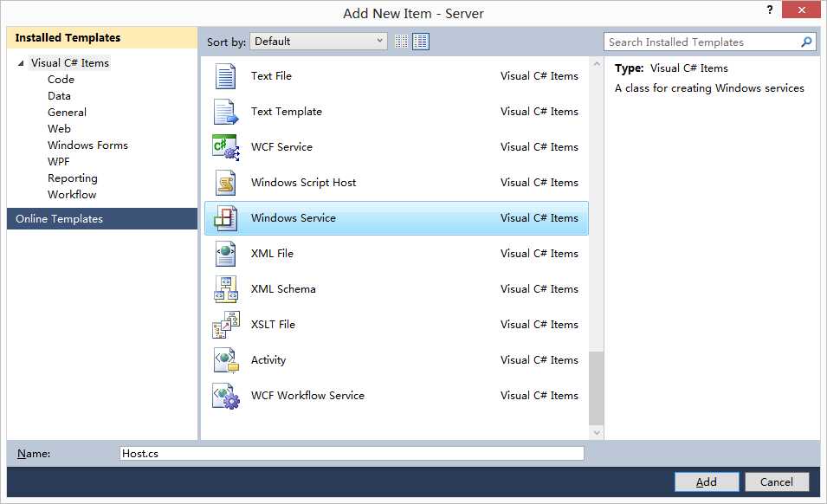Click the Name input field
827x504 pixels.
pos(352,454)
